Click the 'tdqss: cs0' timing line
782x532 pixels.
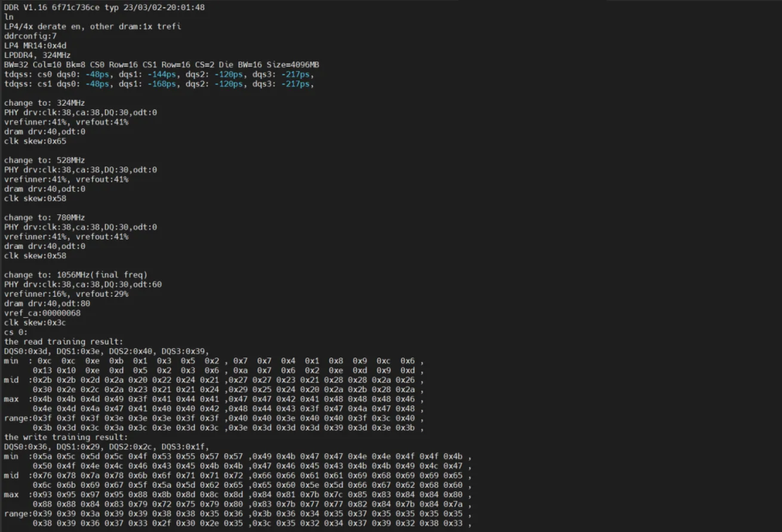pyautogui.click(x=159, y=75)
